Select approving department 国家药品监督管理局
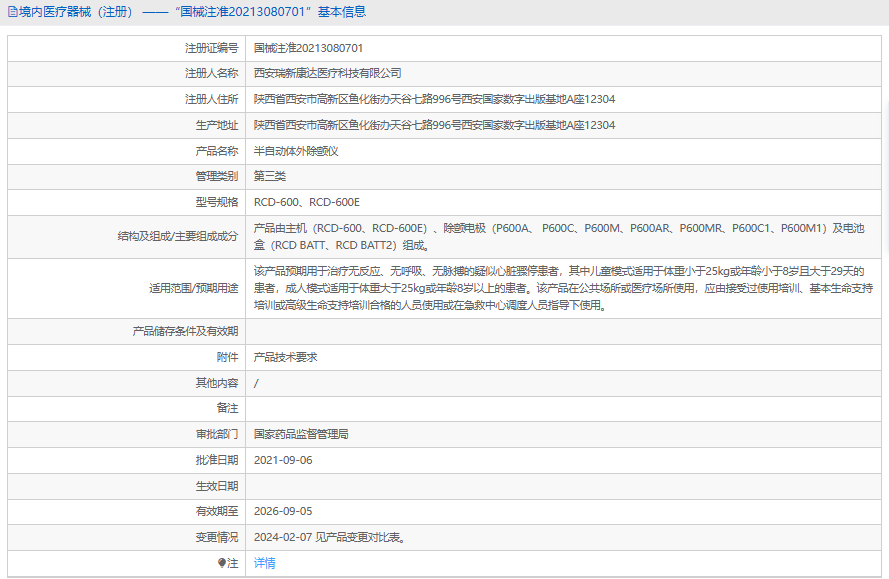 301,434
